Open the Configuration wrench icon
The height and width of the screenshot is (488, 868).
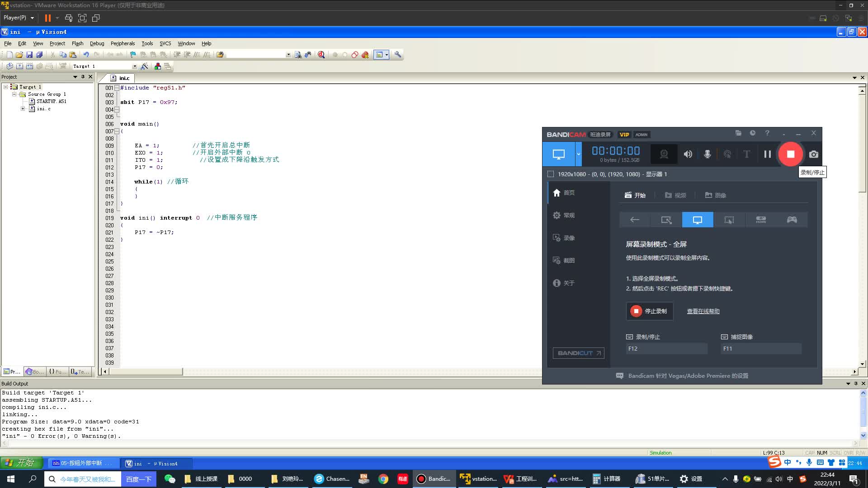(x=398, y=55)
